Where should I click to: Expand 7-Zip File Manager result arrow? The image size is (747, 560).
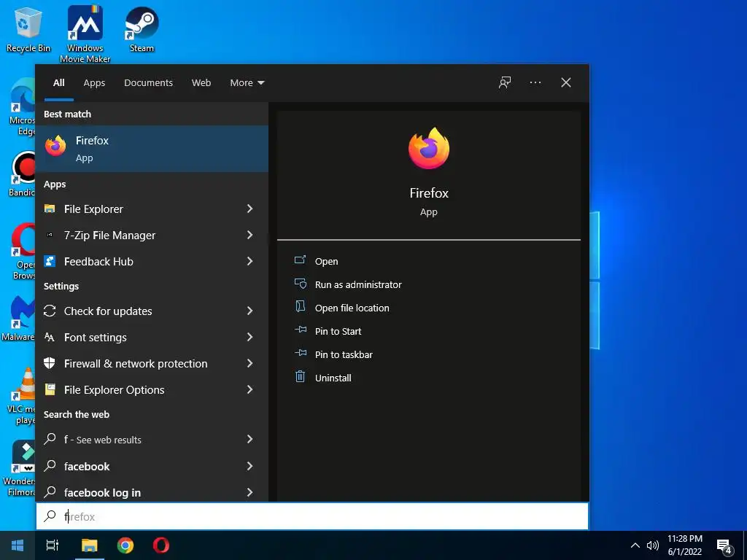tap(249, 235)
